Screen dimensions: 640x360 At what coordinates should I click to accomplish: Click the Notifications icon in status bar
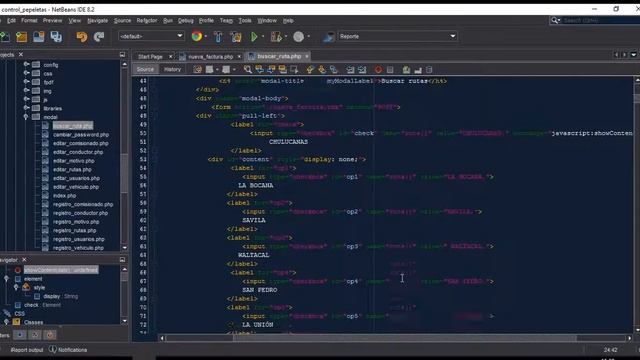click(53, 349)
